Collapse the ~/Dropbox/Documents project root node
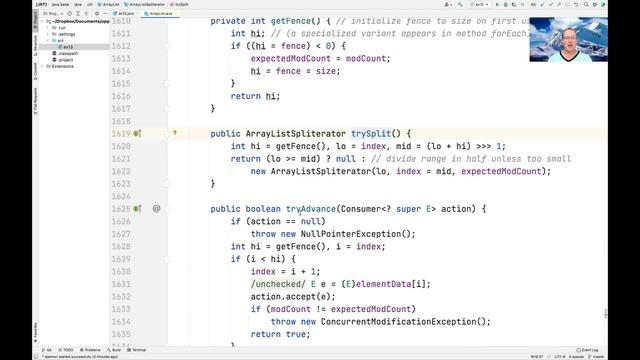The height and width of the screenshot is (360, 640). tap(43, 21)
